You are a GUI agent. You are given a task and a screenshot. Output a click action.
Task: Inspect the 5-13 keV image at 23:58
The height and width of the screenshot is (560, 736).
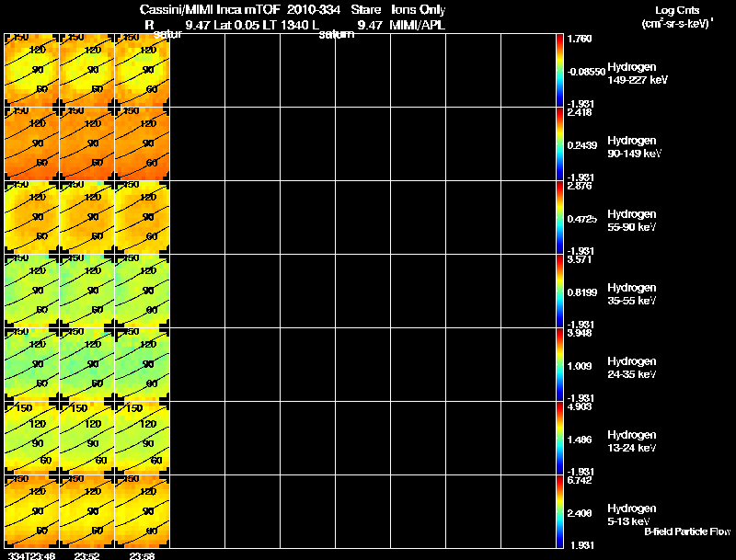[x=143, y=511]
